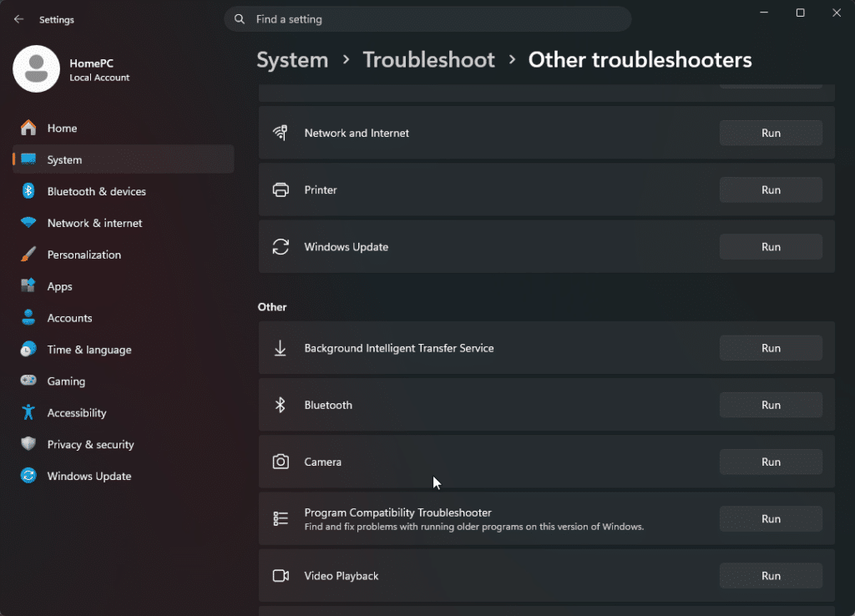Run the Windows Update troubleshooter
This screenshot has height=616, width=855.
(x=771, y=247)
